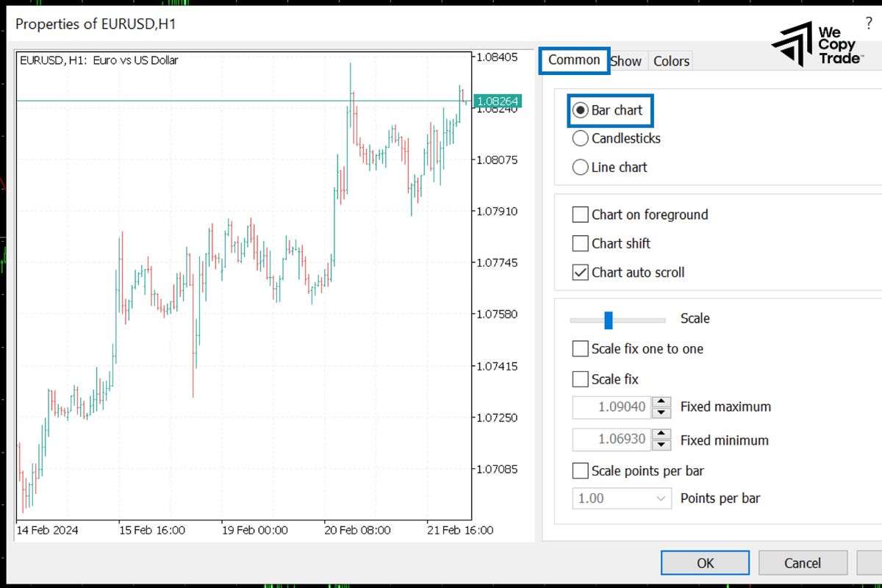The image size is (882, 588).
Task: Enable the Scale fix option
Action: point(580,379)
